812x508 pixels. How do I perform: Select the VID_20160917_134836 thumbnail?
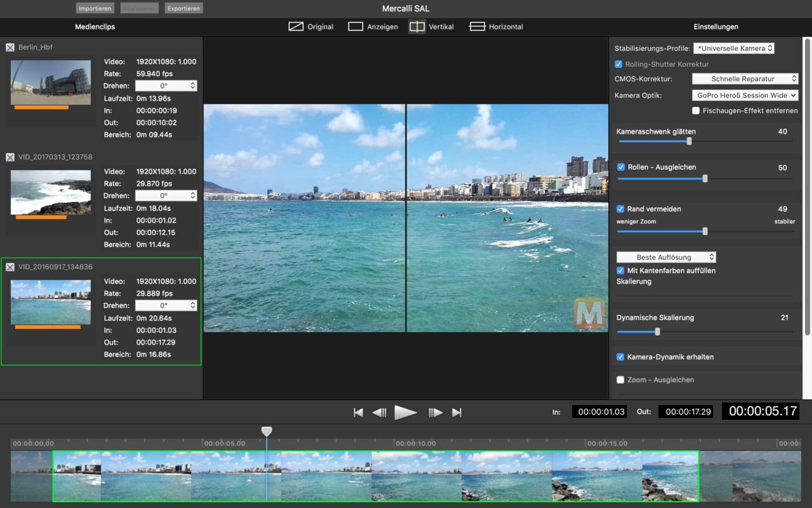click(x=51, y=302)
